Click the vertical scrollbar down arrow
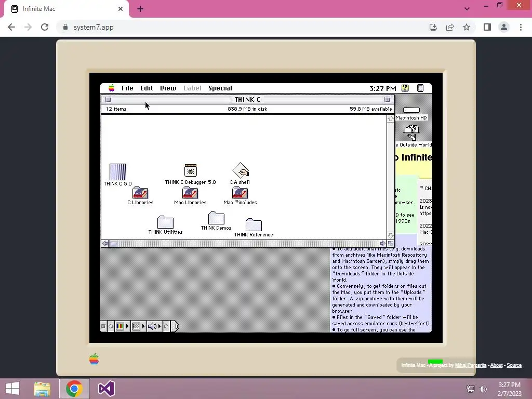The width and height of the screenshot is (532, 399). [x=391, y=235]
